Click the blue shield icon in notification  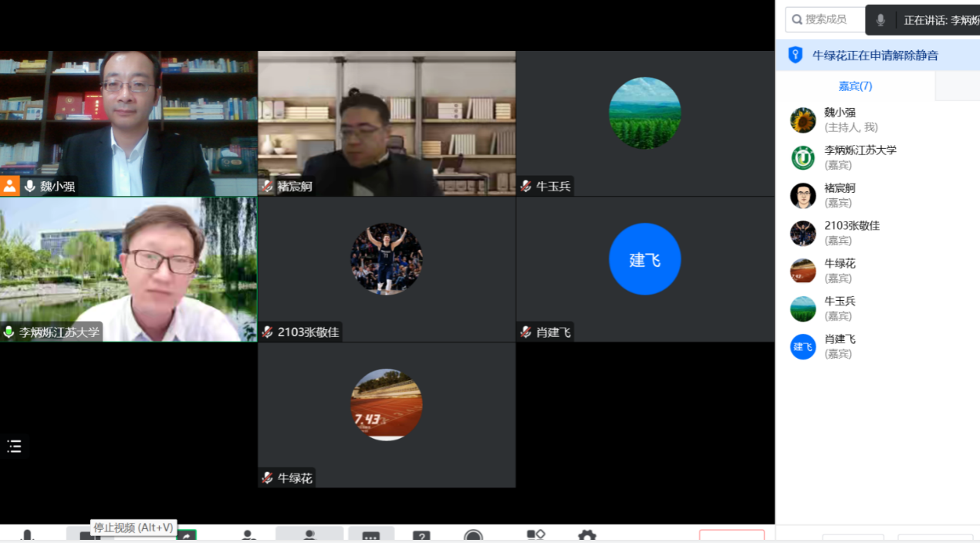coord(796,55)
